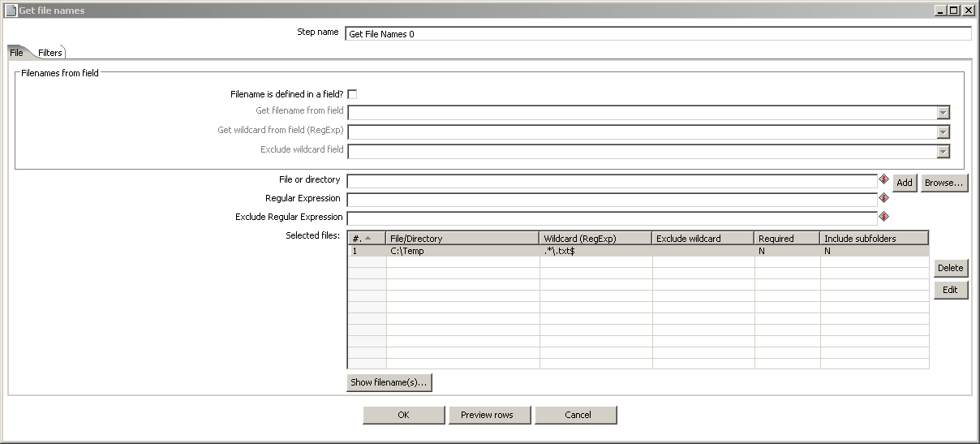
Task: Click the variable icon beside Regular Expression
Action: [x=884, y=198]
